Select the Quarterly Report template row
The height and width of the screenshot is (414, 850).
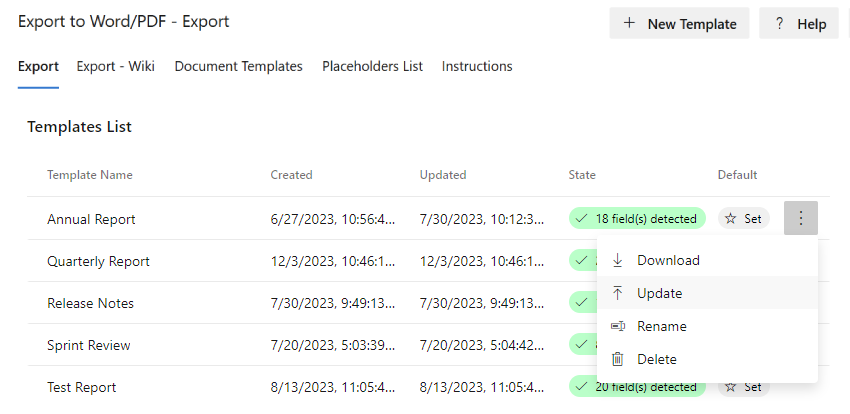pos(98,261)
